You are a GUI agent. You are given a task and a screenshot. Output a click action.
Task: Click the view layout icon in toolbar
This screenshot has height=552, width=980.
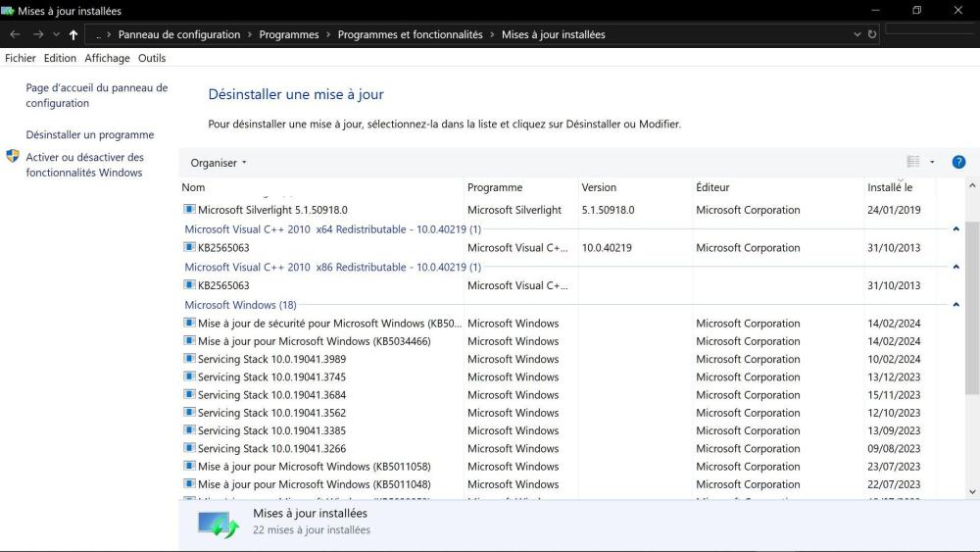(x=913, y=163)
